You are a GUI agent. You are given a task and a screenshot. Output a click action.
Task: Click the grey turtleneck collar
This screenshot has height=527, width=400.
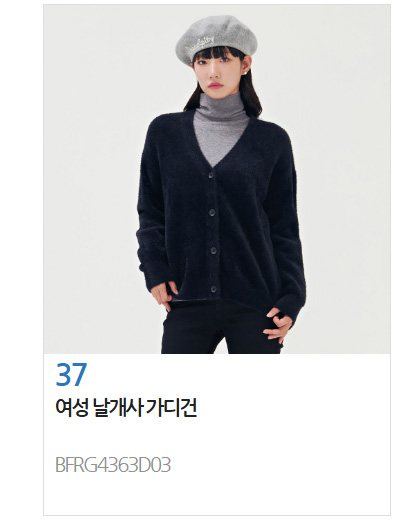(x=220, y=105)
